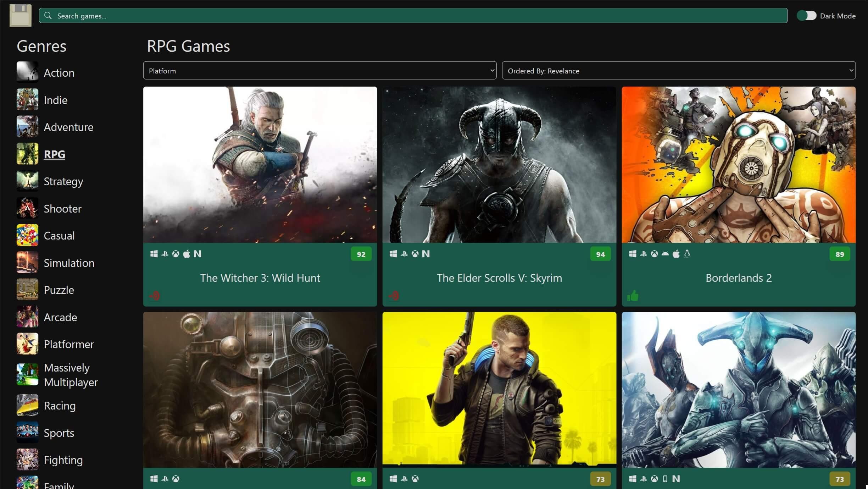
Task: Click the Android icon on Borderlands 2's card
Action: tap(665, 254)
